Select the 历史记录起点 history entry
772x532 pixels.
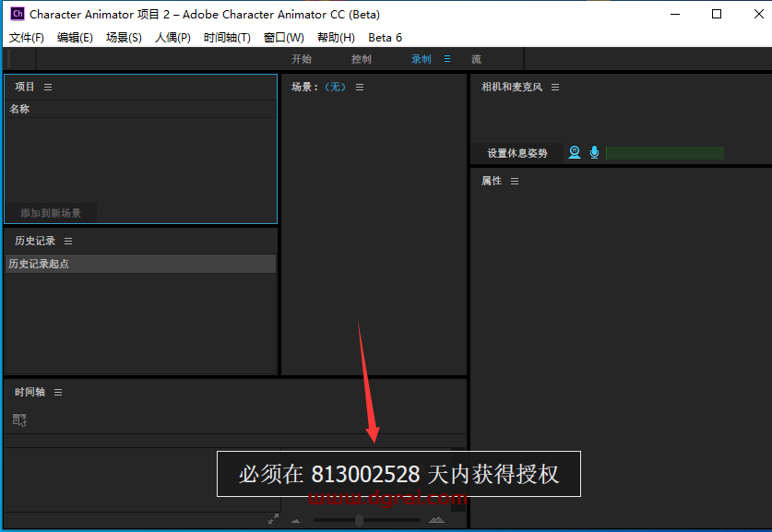tap(141, 264)
